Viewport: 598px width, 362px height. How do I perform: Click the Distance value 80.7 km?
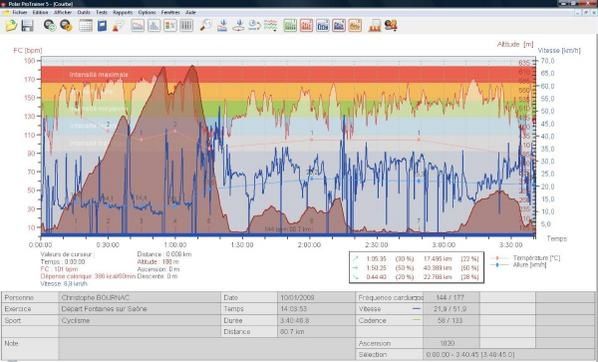tap(292, 331)
